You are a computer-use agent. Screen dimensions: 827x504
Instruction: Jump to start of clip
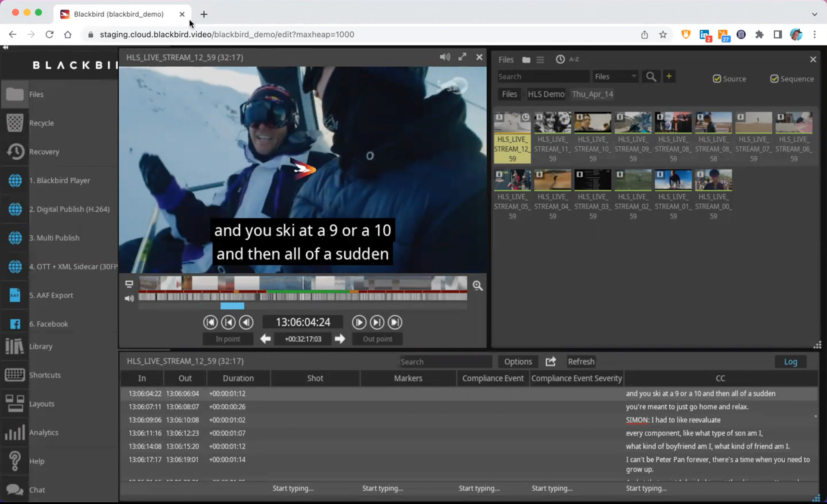(x=210, y=322)
